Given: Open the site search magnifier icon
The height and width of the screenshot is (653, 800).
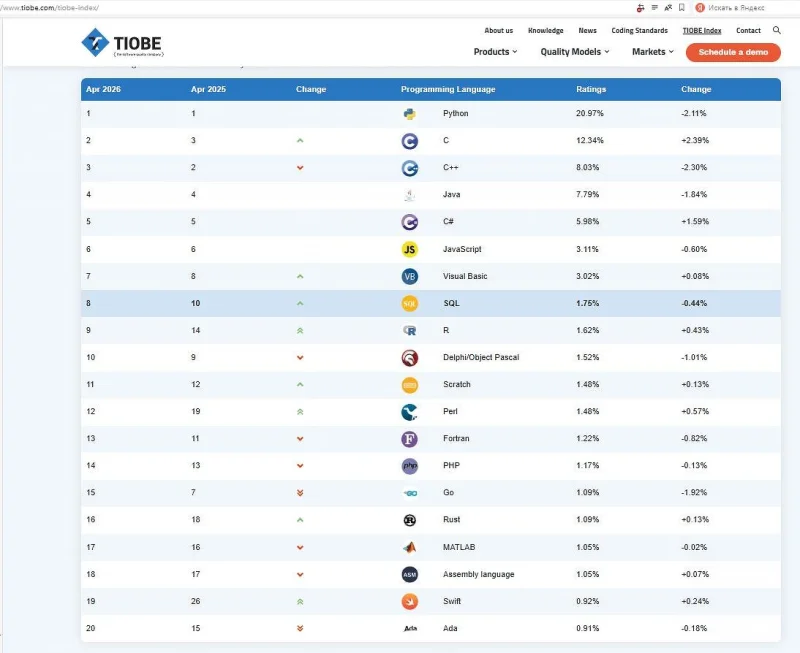Looking at the screenshot, I should coord(777,30).
